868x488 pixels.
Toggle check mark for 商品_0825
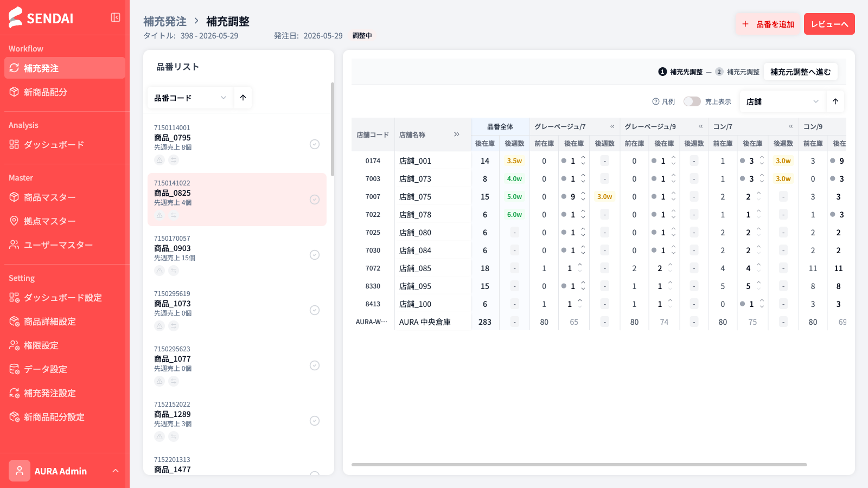(x=315, y=200)
